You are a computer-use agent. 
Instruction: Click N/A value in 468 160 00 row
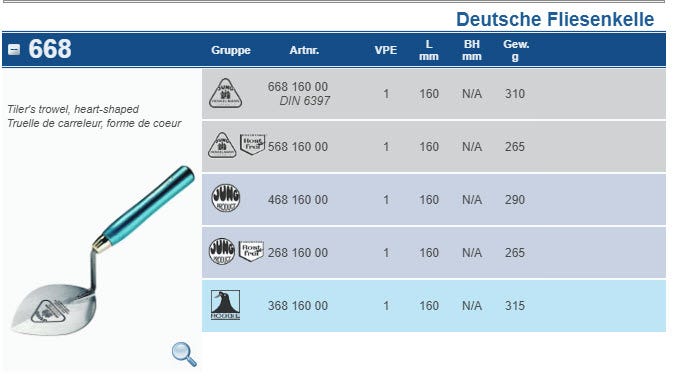[x=472, y=200]
